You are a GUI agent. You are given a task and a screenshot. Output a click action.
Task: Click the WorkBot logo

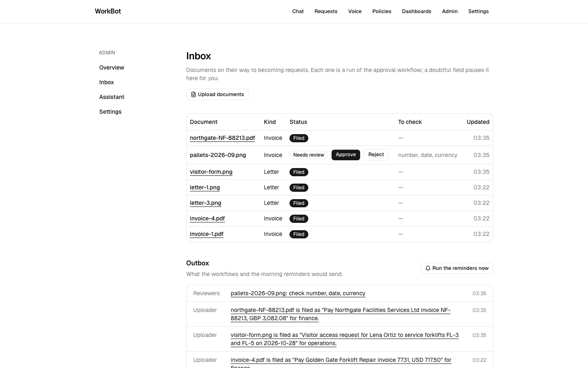(x=108, y=11)
